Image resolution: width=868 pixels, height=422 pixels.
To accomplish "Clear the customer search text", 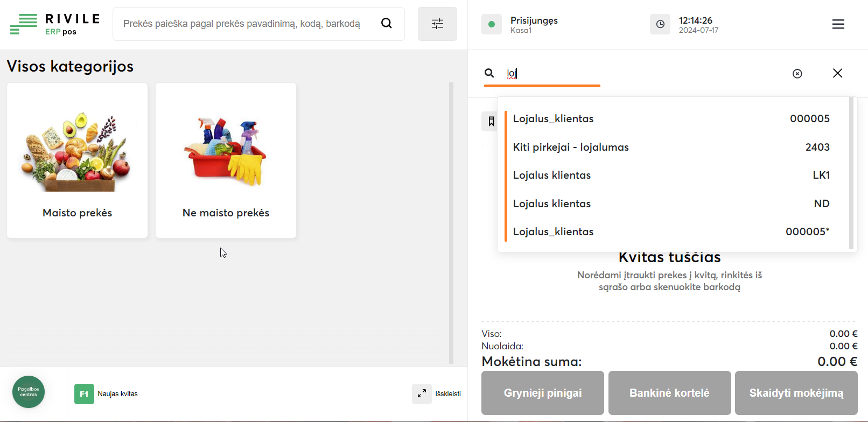I will coord(797,74).
